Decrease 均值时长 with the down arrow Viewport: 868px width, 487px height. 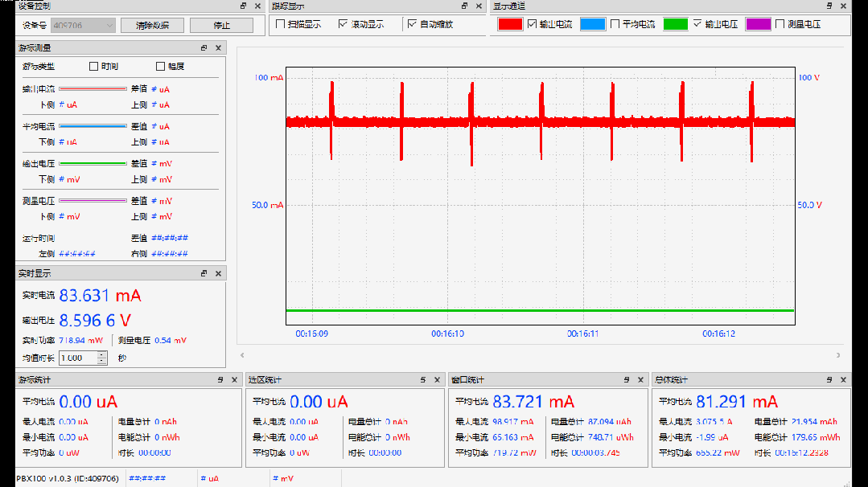pos(102,362)
